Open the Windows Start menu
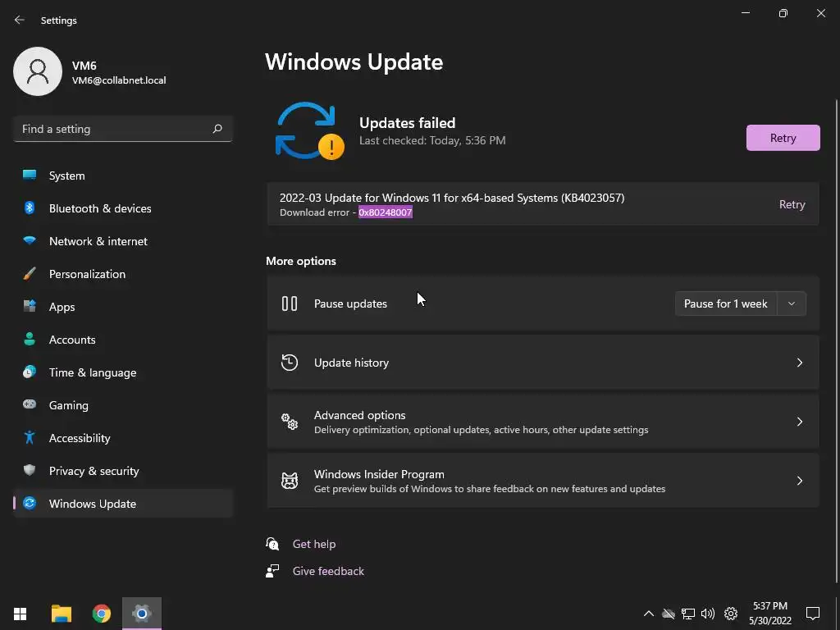This screenshot has width=840, height=630. pos(21,614)
